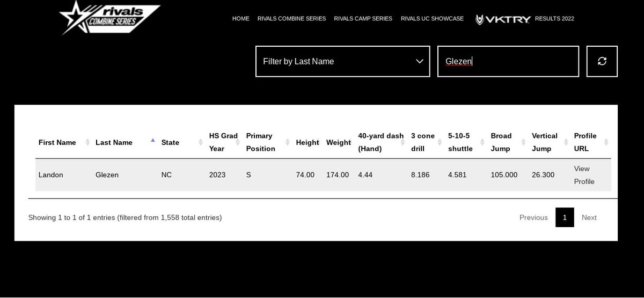This screenshot has width=644, height=298.
Task: Sort table by State column
Action: click(182, 142)
